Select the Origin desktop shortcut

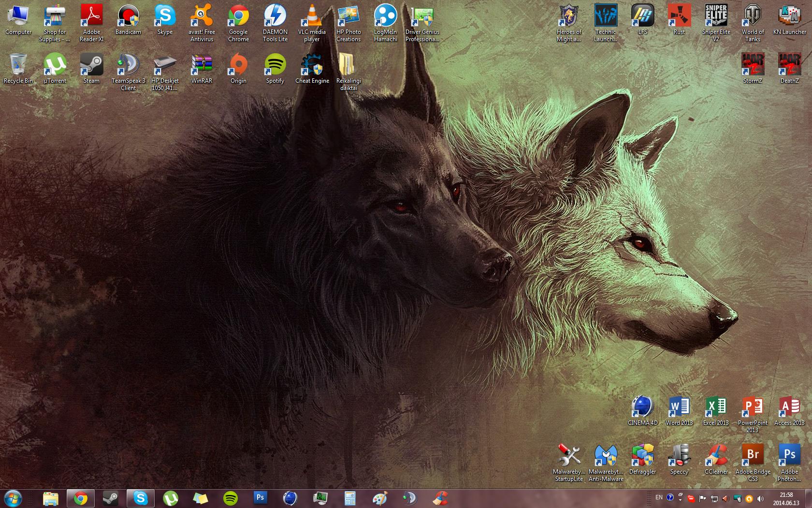[x=239, y=69]
